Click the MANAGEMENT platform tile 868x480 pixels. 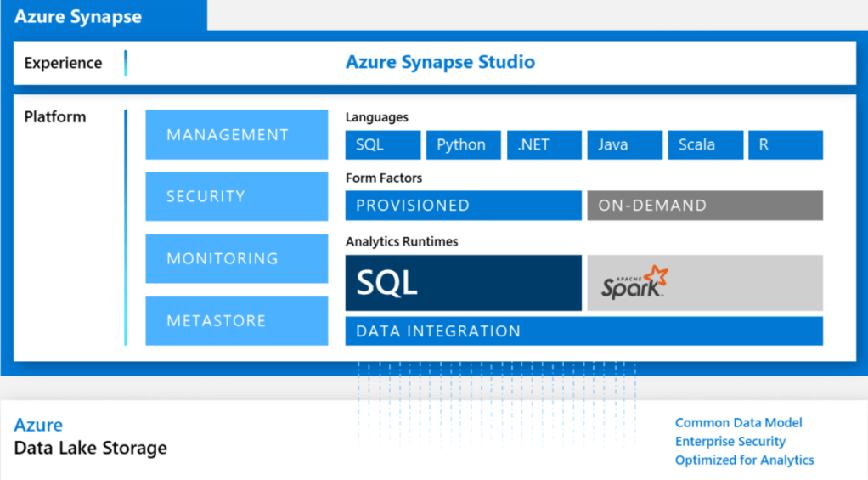coord(236,134)
